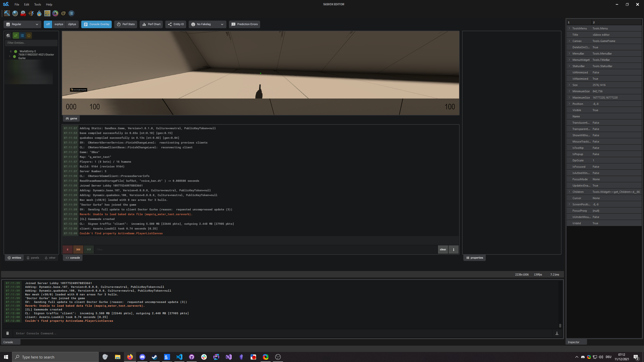The height and width of the screenshot is (362, 644).
Task: Open OBS Studio from the taskbar
Action: (278, 357)
